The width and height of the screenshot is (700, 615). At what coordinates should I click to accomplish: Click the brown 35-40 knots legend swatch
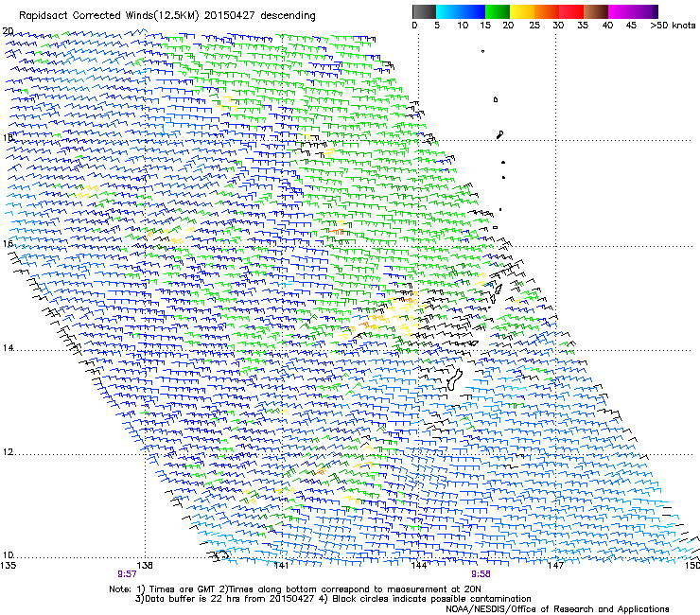click(596, 11)
